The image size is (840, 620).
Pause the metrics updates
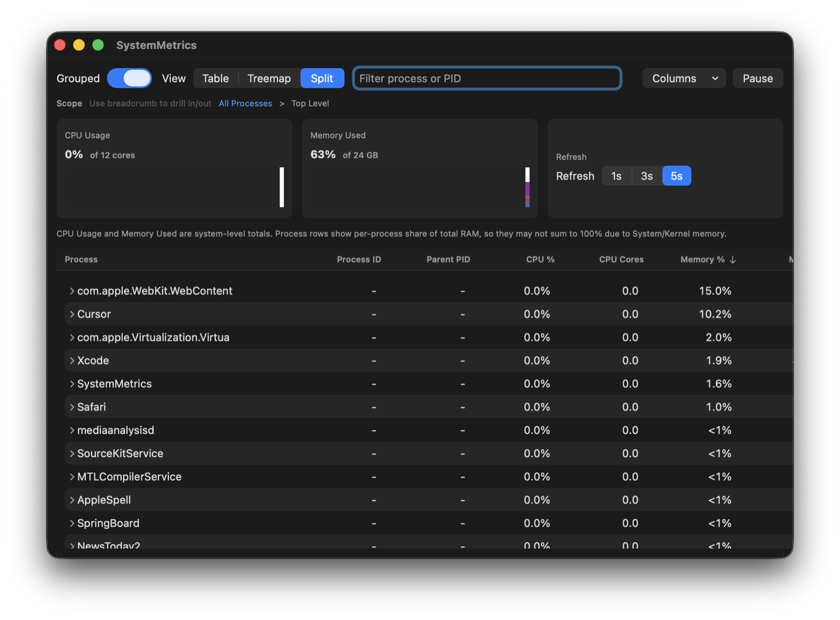tap(758, 78)
